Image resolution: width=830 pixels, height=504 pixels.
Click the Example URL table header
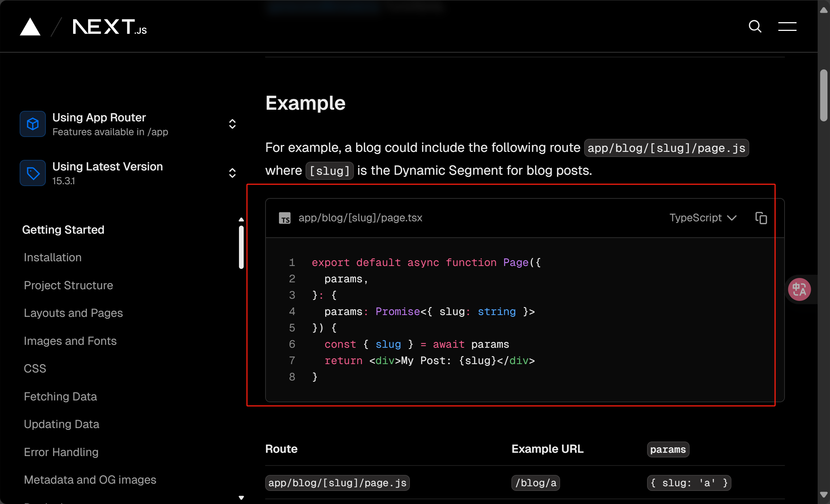point(548,449)
